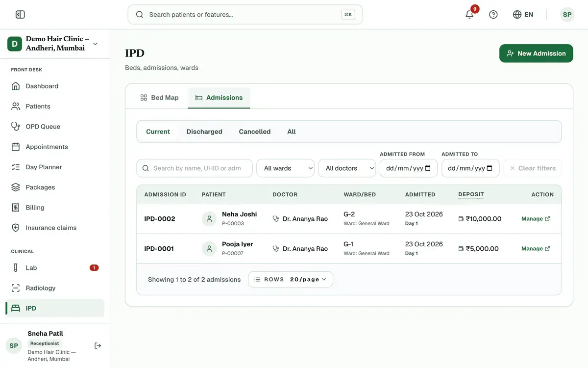
Task: Click the OPD Queue stethoscope icon
Action: [x=16, y=127]
